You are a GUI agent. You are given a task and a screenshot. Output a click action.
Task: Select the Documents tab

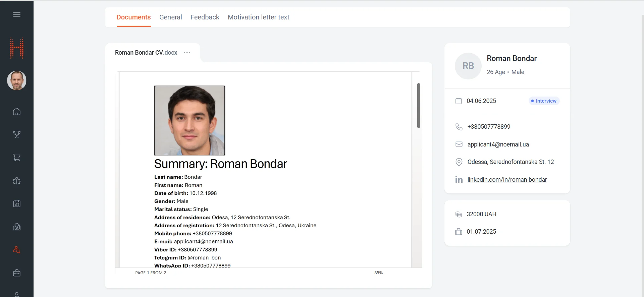click(133, 17)
